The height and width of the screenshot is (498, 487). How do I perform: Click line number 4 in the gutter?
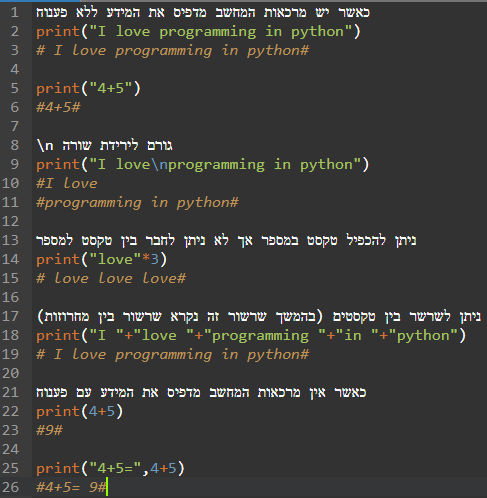14,69
